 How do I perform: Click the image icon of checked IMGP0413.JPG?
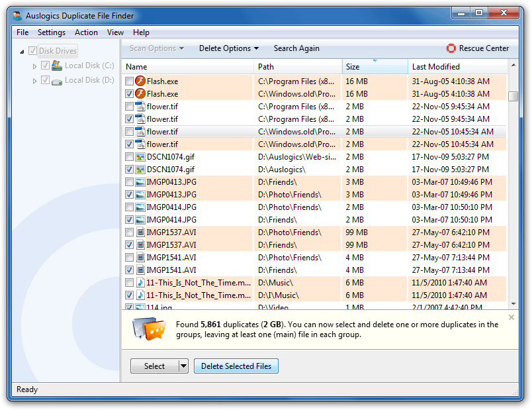pos(140,195)
